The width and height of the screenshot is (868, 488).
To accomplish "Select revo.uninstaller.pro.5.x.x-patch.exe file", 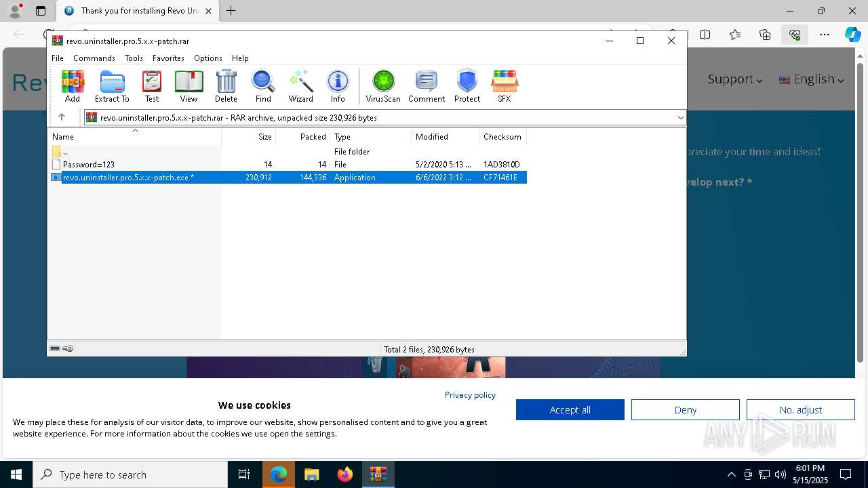I will (x=288, y=178).
